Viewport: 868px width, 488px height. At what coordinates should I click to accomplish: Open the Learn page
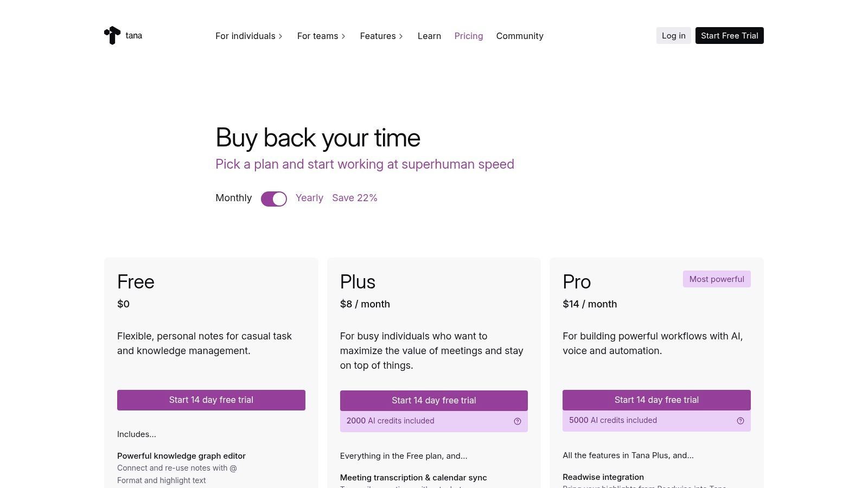pyautogui.click(x=429, y=36)
